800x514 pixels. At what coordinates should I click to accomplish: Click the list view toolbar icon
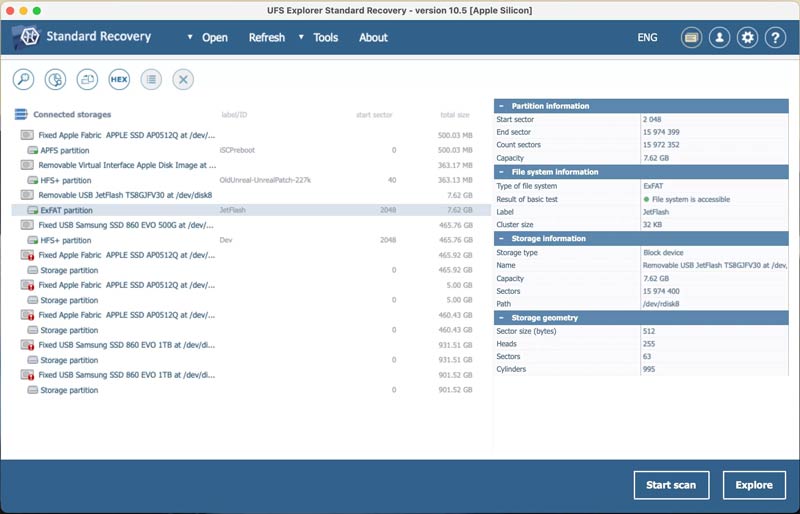coord(151,79)
